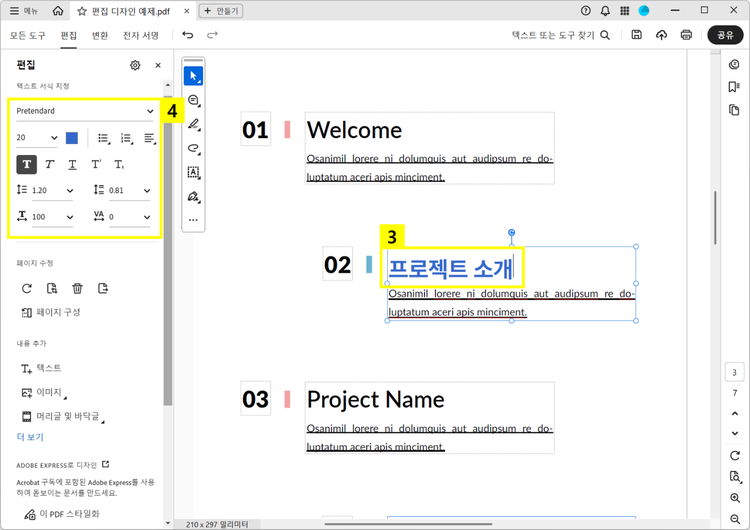Star the 편집 디자인 예제.pdf tab
This screenshot has width=750, height=530.
click(82, 11)
